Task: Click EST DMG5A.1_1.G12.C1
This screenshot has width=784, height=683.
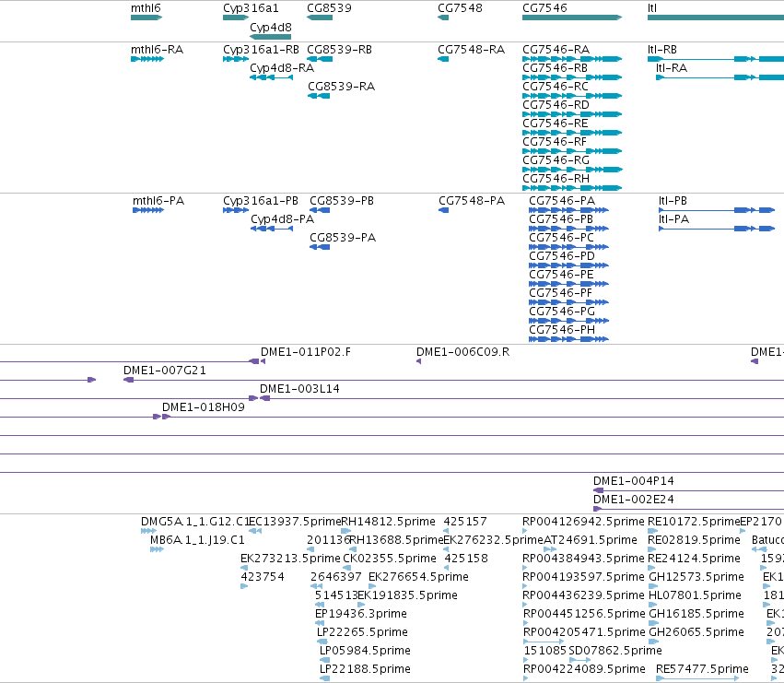Action: [148, 531]
